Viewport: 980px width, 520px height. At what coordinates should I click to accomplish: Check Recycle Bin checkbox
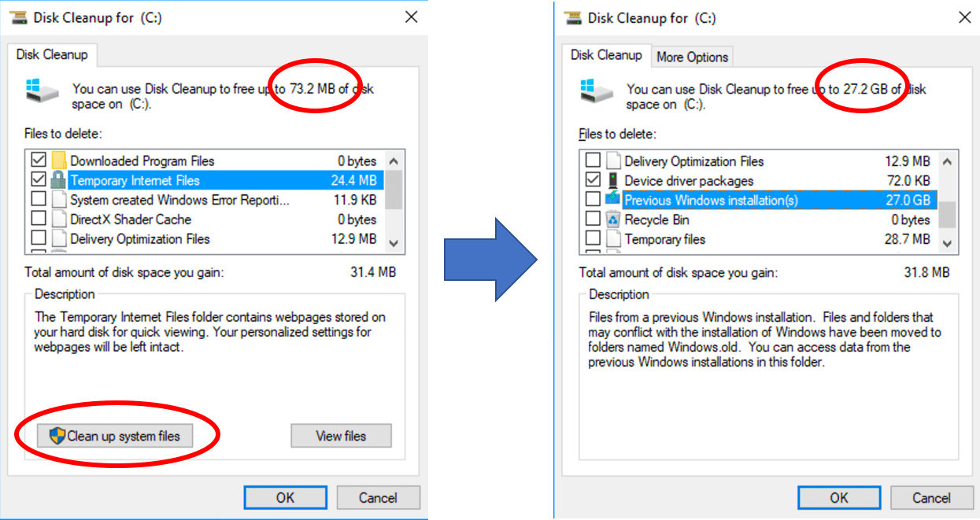click(x=593, y=219)
